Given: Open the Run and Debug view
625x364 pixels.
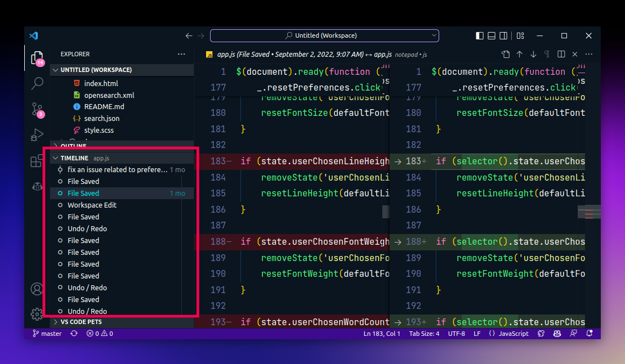Looking at the screenshot, I should [37, 135].
